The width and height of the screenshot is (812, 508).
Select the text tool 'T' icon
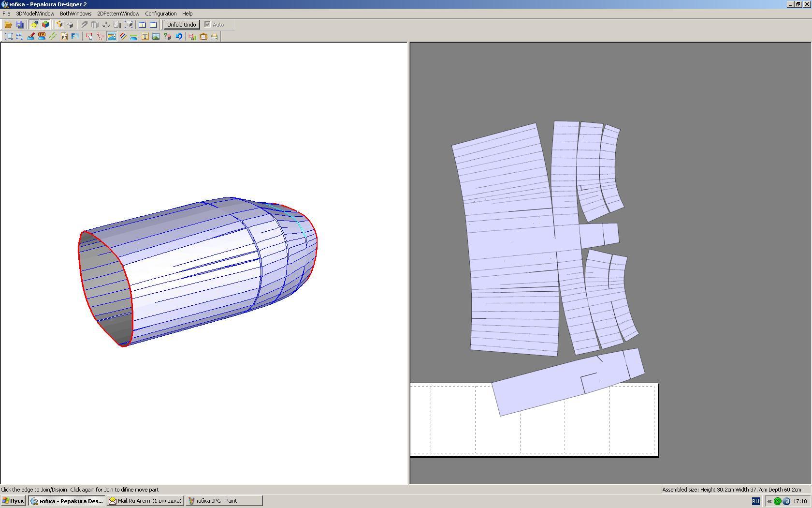(x=145, y=37)
